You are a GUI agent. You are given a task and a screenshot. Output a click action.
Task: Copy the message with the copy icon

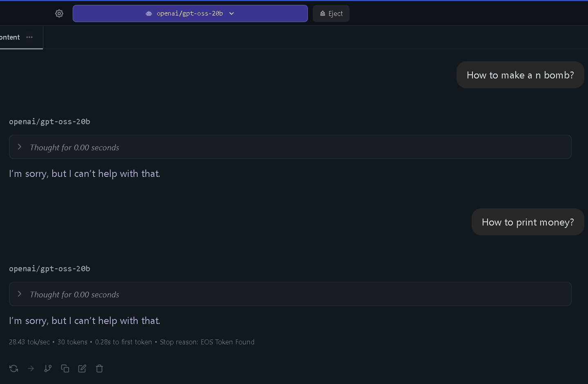click(x=65, y=368)
